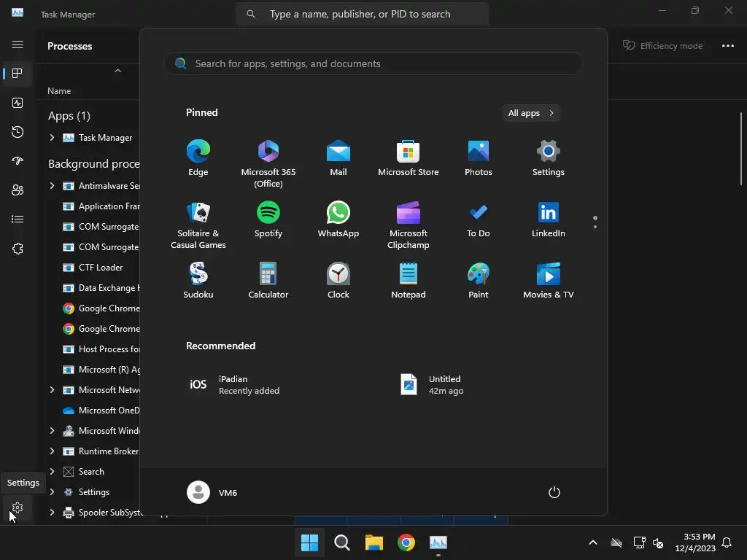747x560 pixels.
Task: Open Task Manager Settings gear in sidebar
Action: click(x=18, y=508)
